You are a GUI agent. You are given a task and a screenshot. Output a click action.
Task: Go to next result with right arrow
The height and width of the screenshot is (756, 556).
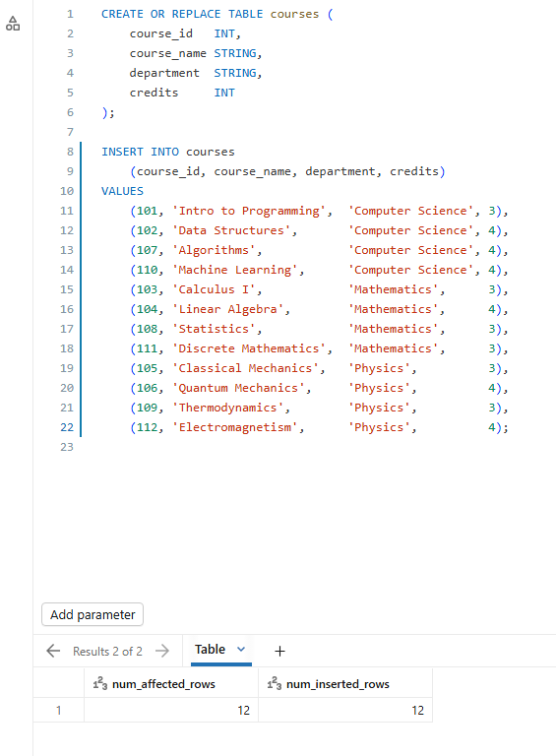click(x=162, y=651)
